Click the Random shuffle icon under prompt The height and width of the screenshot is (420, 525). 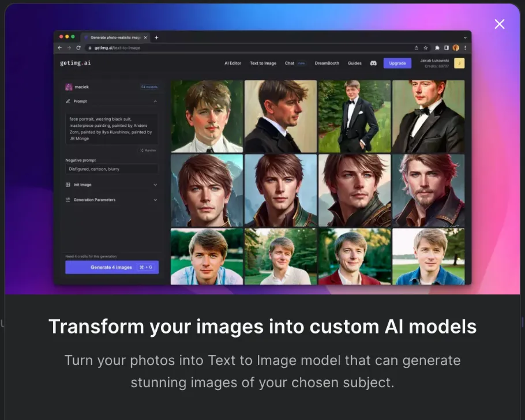(148, 150)
